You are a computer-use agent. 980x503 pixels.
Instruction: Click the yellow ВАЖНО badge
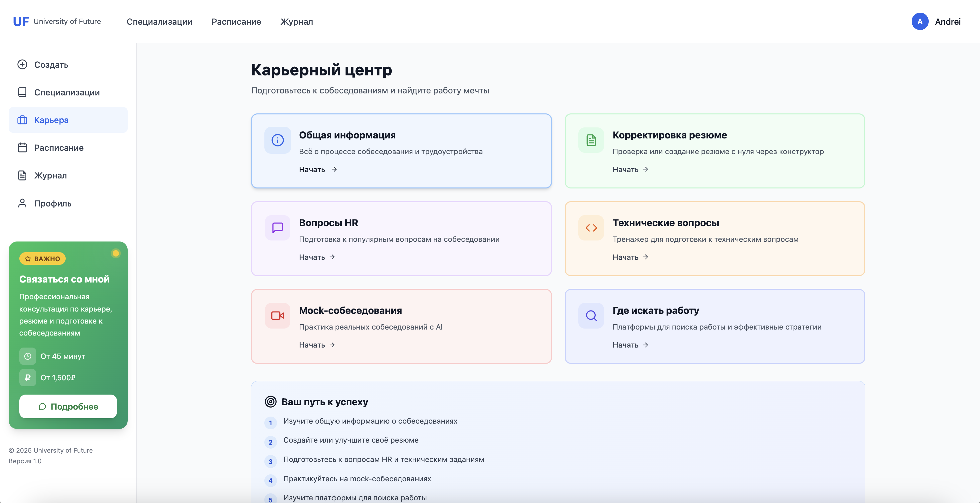(x=43, y=259)
